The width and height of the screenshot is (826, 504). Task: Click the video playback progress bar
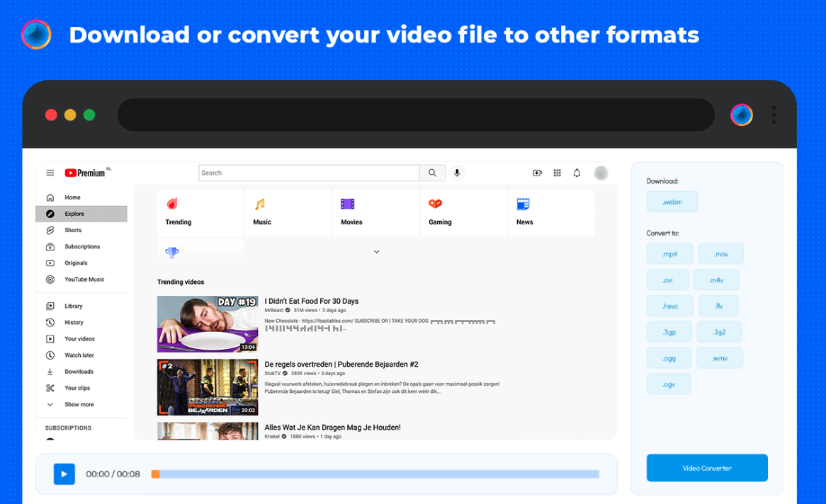tap(375, 474)
